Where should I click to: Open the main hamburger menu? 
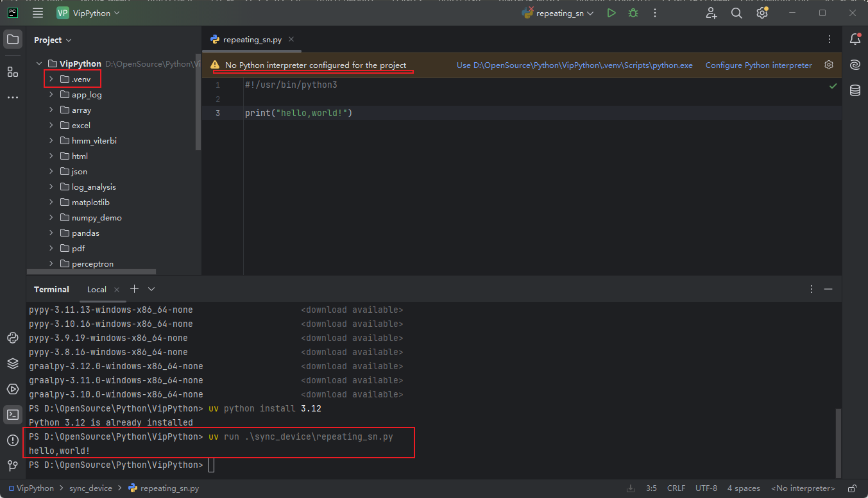(x=38, y=13)
